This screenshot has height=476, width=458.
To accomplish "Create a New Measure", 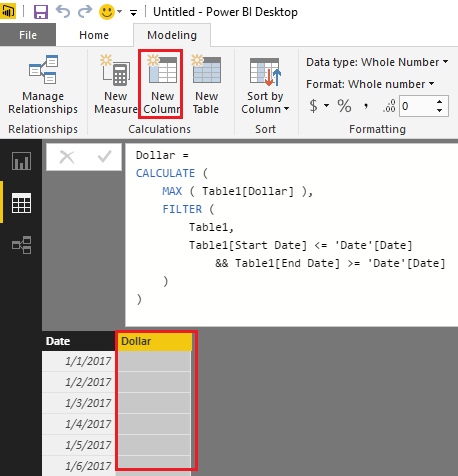I will (x=116, y=85).
